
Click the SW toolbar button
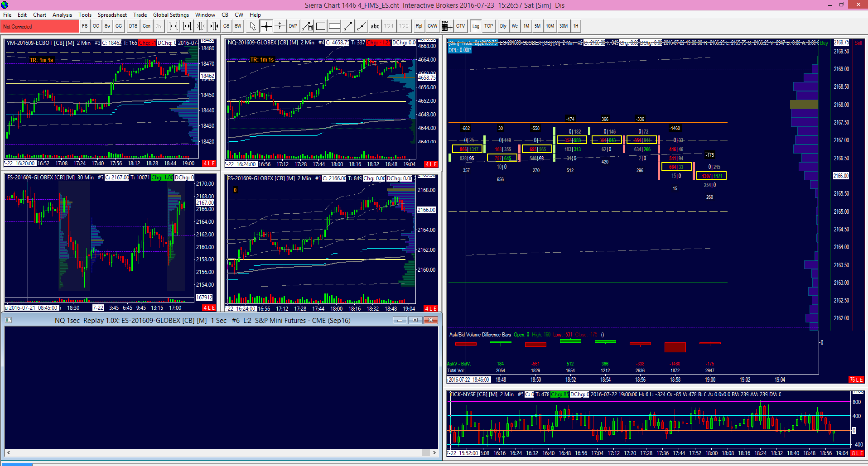(x=238, y=26)
